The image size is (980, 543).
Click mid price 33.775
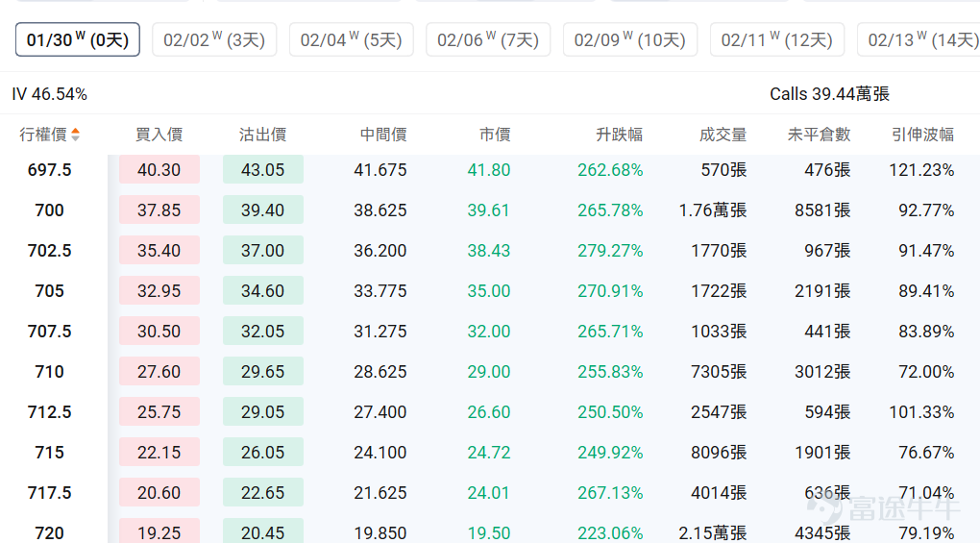click(x=380, y=290)
